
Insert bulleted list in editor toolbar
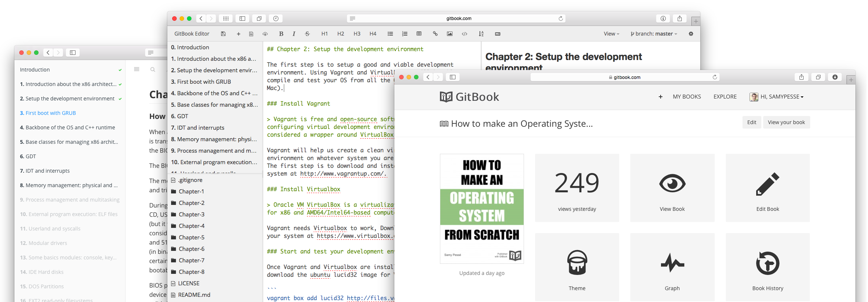[x=390, y=34]
